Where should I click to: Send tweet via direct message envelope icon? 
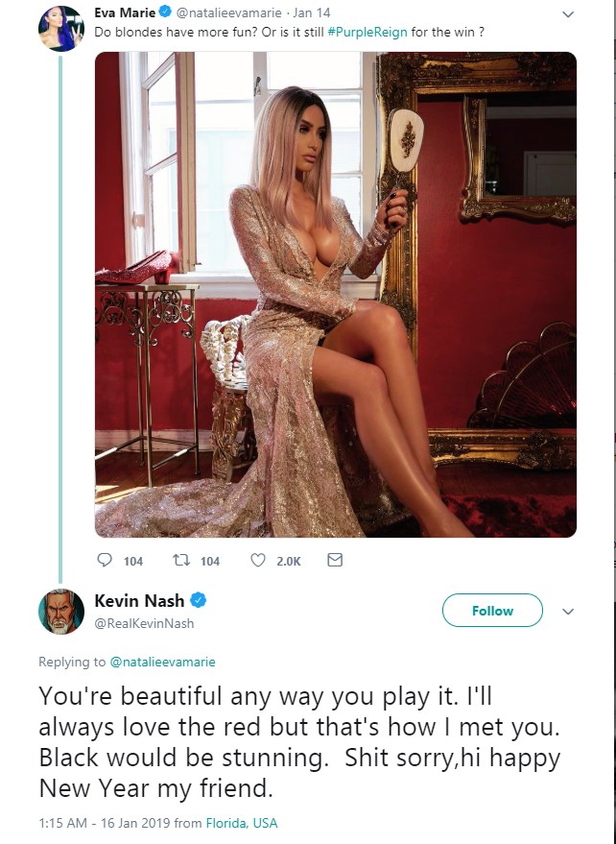(335, 561)
